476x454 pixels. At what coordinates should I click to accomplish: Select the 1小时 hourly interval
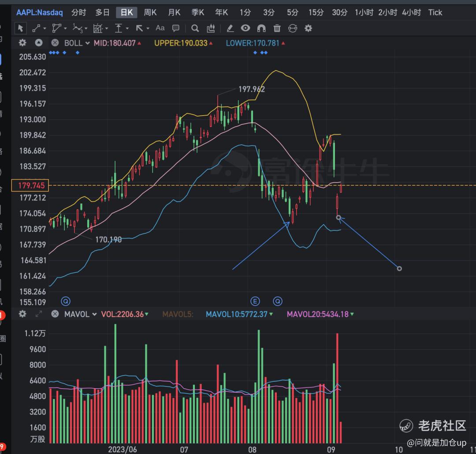364,12
